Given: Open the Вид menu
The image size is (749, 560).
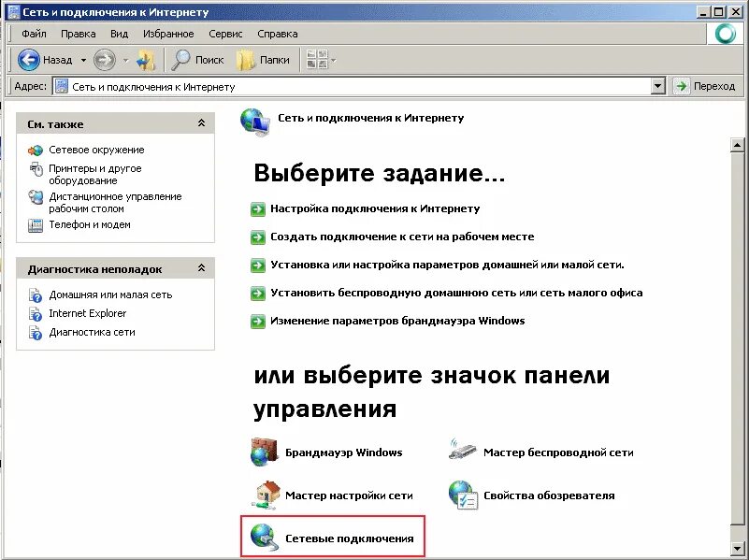Looking at the screenshot, I should 119,34.
